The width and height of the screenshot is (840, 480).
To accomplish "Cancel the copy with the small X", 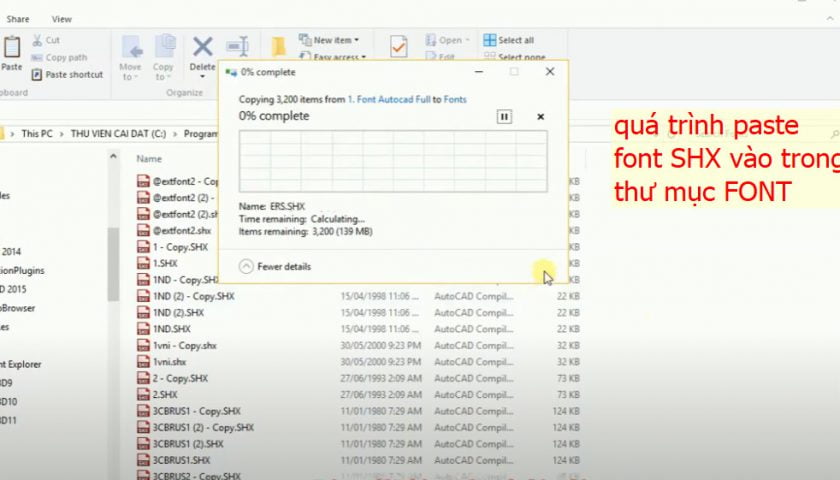I will click(x=541, y=117).
